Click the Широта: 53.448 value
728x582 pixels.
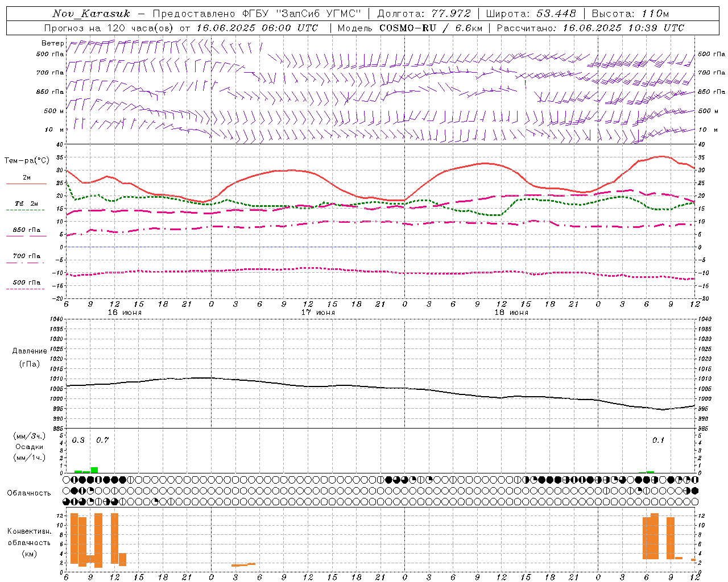[531, 14]
